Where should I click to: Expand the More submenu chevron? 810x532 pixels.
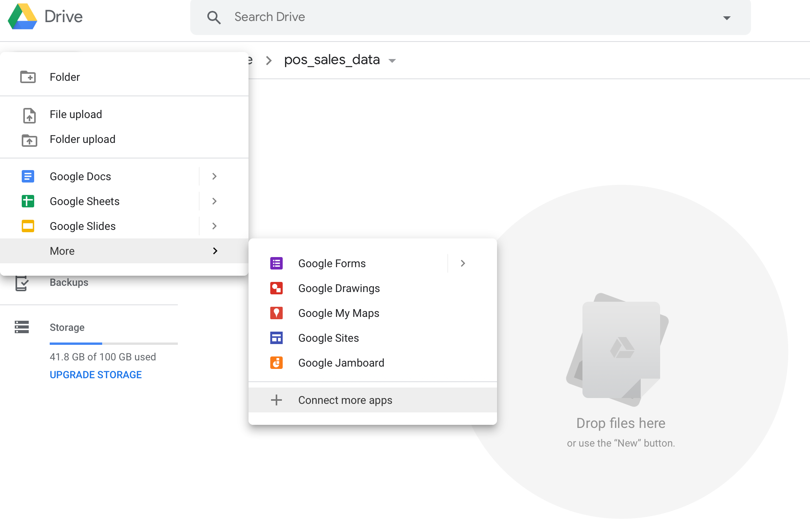tap(216, 251)
